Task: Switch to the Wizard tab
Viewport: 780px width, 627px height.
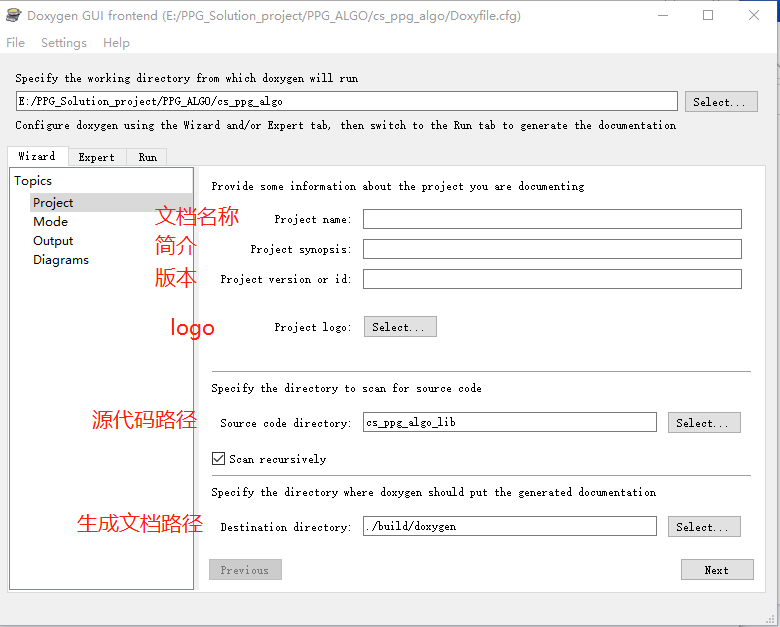Action: point(37,156)
